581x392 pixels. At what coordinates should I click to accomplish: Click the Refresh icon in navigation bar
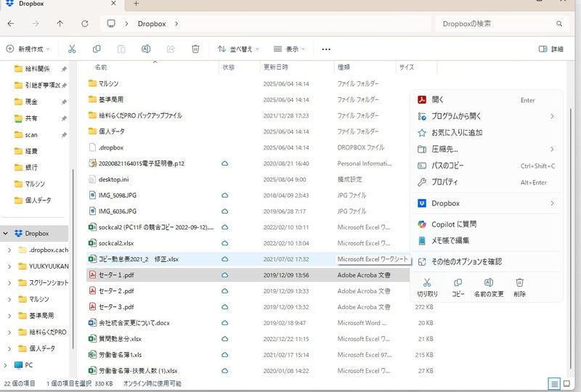point(85,23)
